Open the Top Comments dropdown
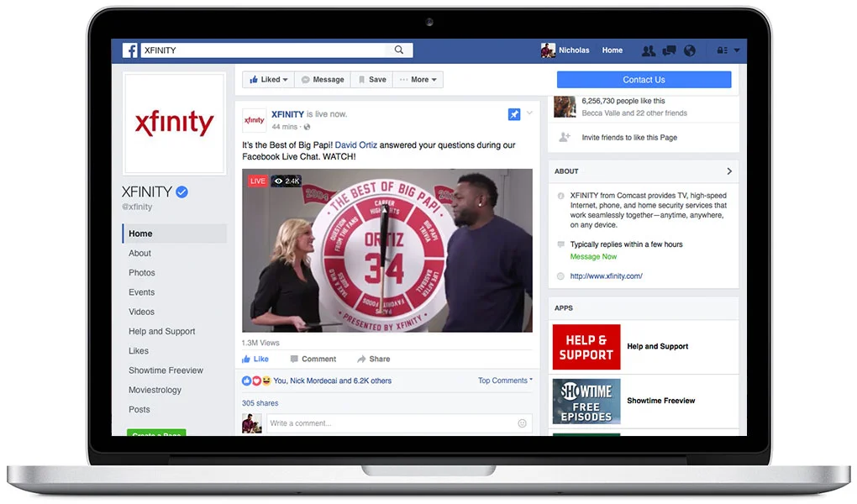The height and width of the screenshot is (504, 857). point(505,381)
